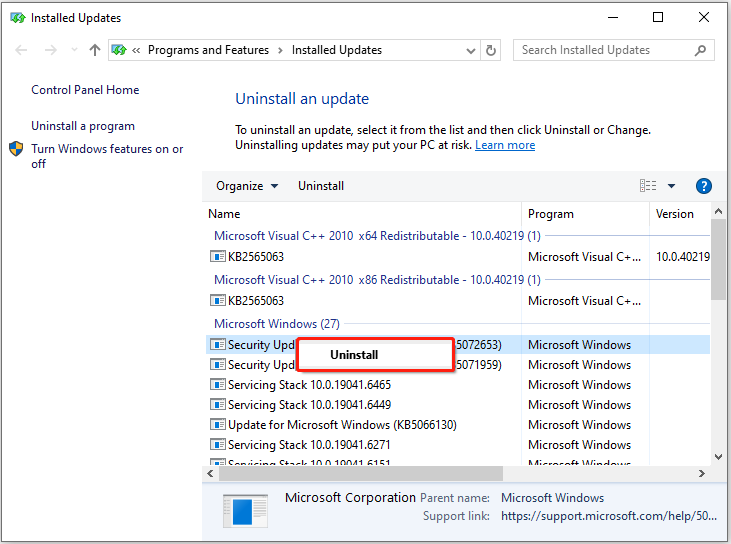Screen dimensions: 731x544
Task: Open the more view options arrow
Action: pos(671,186)
